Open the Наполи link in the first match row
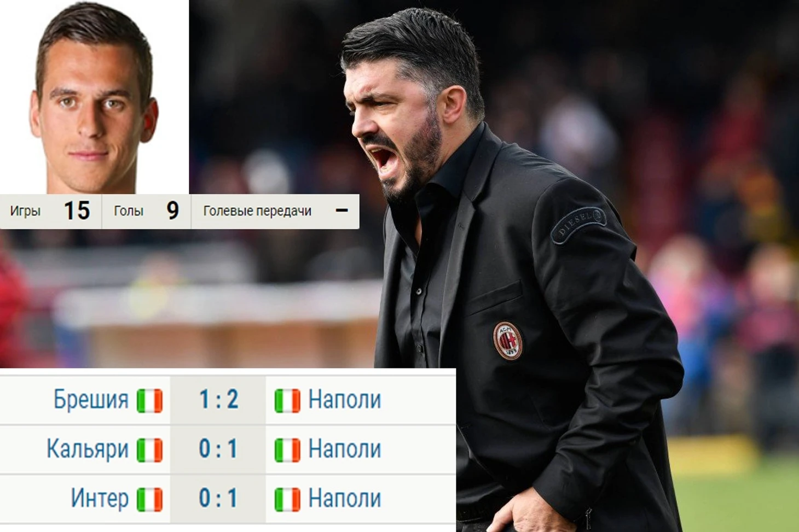Image resolution: width=799 pixels, height=532 pixels. (345, 400)
